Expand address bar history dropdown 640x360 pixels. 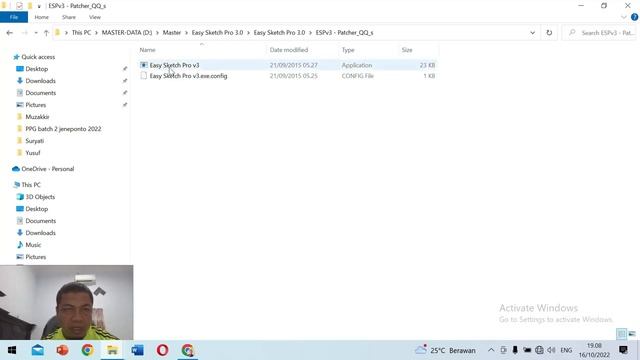coord(532,33)
